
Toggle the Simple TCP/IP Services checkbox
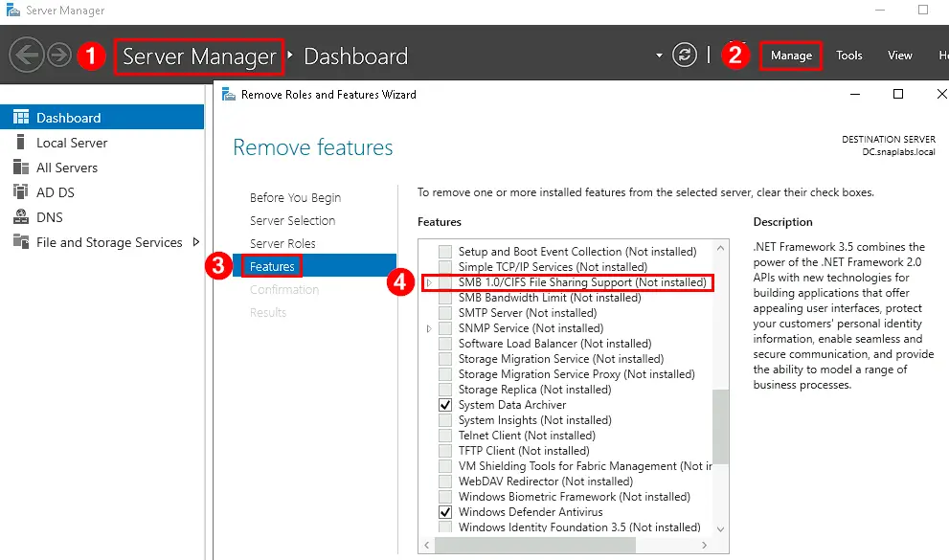click(445, 267)
